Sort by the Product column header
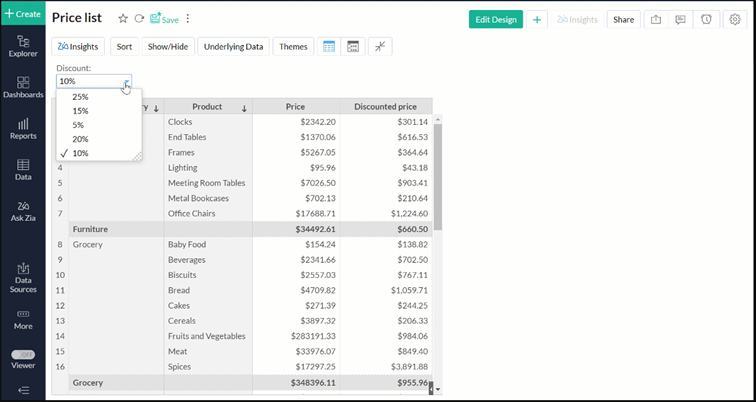756x402 pixels. [208, 107]
